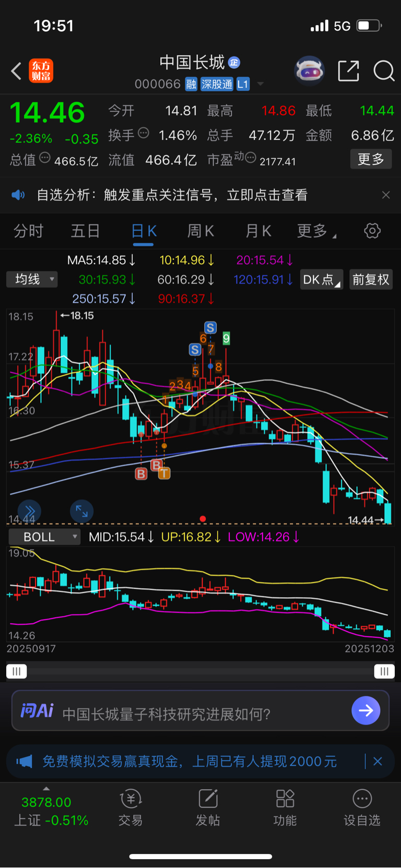This screenshot has height=868, width=401.
Task: Tap the status bar battery icon
Action: (x=370, y=26)
